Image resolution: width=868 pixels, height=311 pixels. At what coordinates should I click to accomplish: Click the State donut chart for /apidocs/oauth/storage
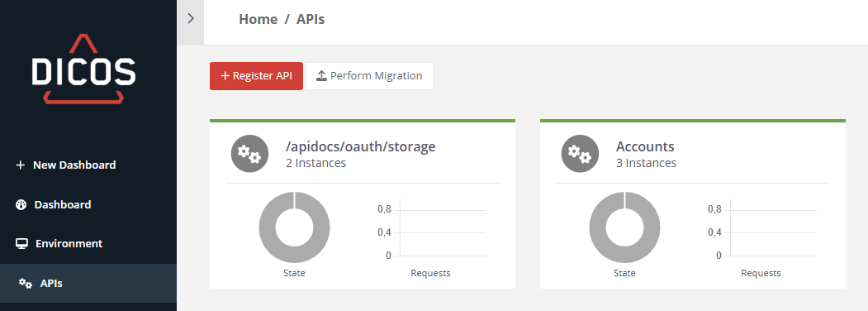(295, 227)
